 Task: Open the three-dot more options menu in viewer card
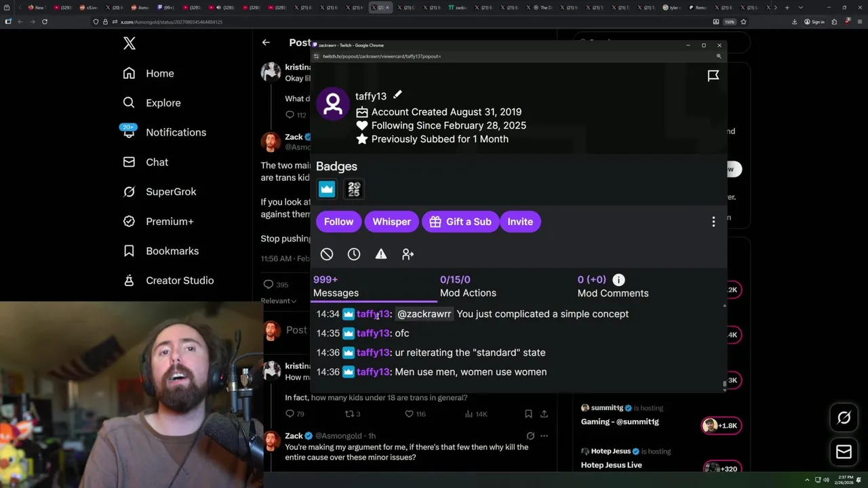tap(713, 222)
